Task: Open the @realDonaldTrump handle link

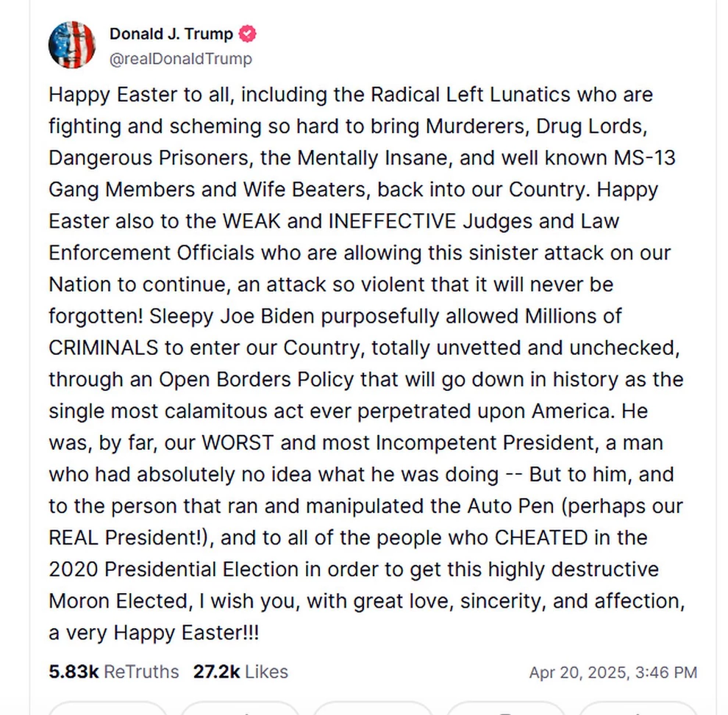Action: pos(180,59)
